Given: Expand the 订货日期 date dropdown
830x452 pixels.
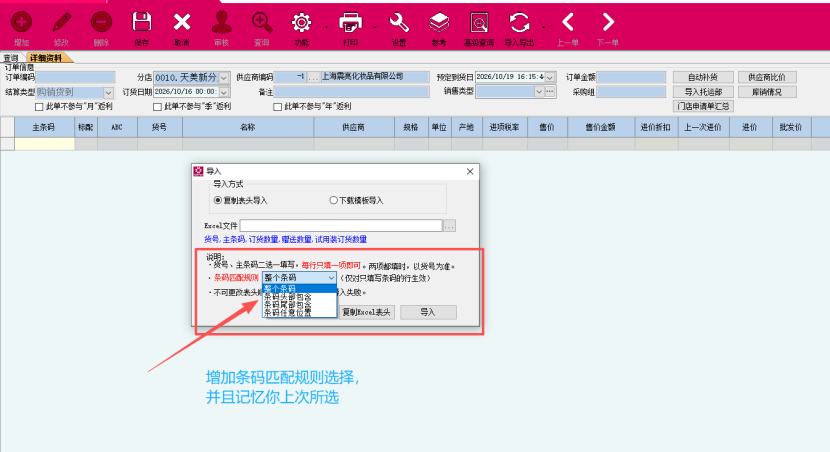Looking at the screenshot, I should click(x=224, y=92).
